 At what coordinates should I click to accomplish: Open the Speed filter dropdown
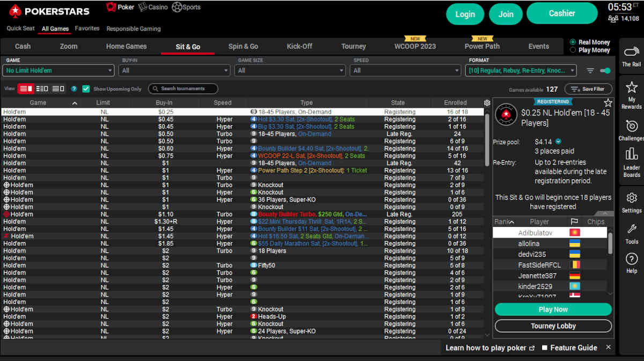406,70
